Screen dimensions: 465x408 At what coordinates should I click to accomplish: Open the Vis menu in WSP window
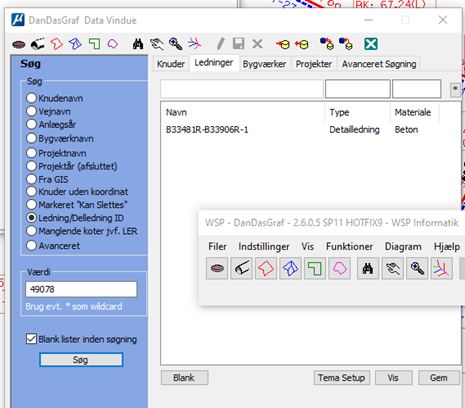307,246
